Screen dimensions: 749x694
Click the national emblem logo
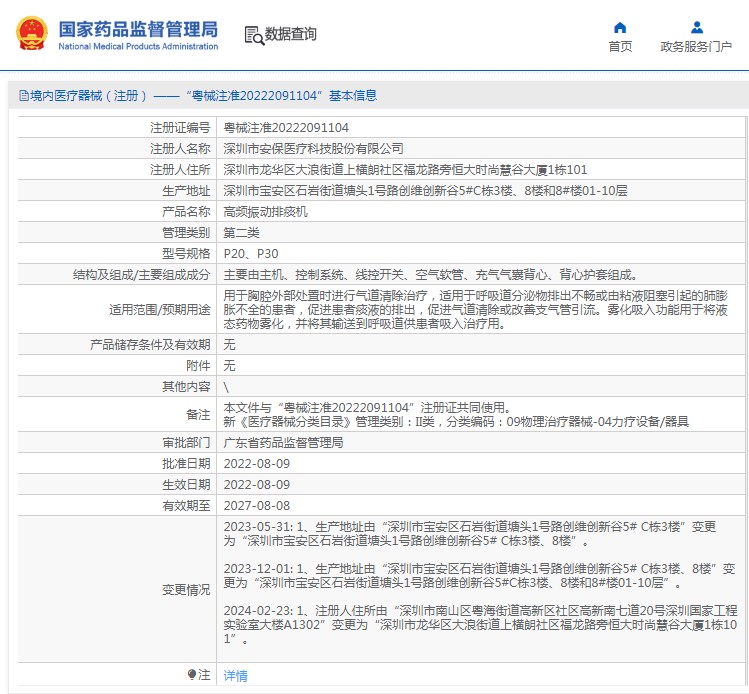point(32,33)
